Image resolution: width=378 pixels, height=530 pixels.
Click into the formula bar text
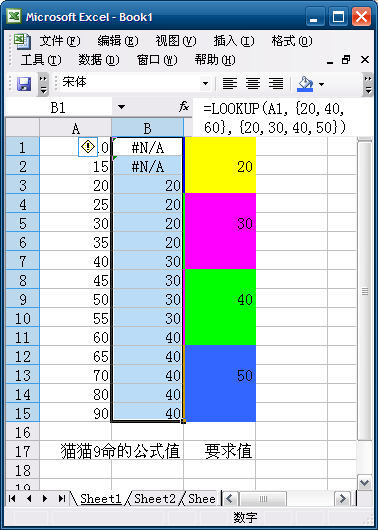coord(275,118)
